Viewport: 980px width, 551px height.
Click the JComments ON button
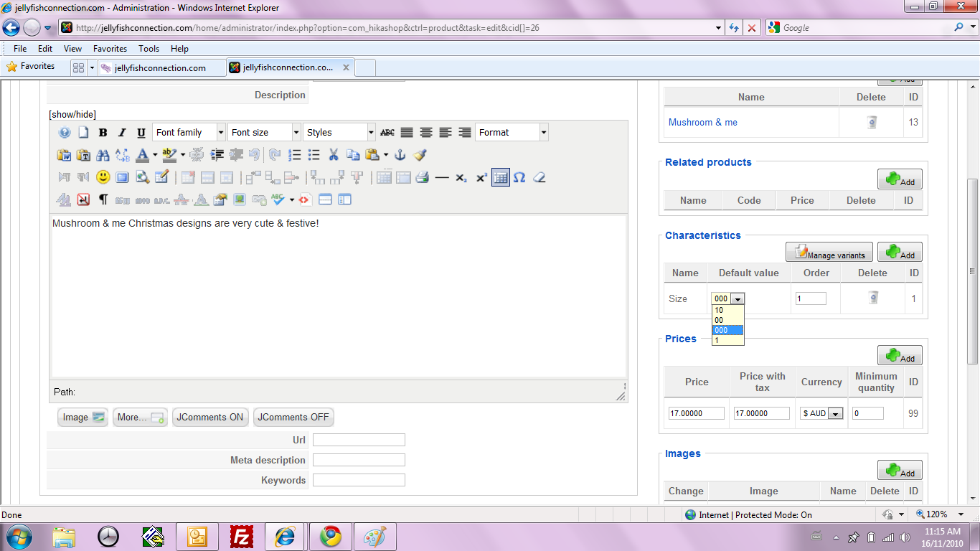(210, 417)
